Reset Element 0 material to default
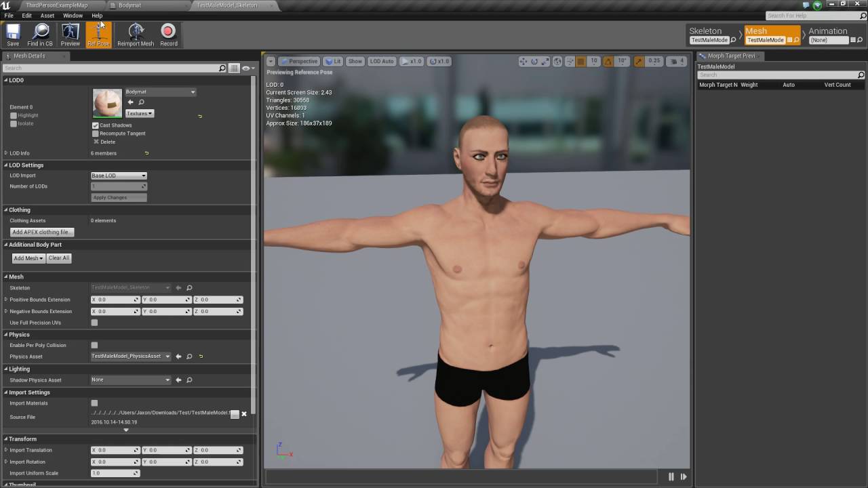The height and width of the screenshot is (488, 868). (199, 117)
